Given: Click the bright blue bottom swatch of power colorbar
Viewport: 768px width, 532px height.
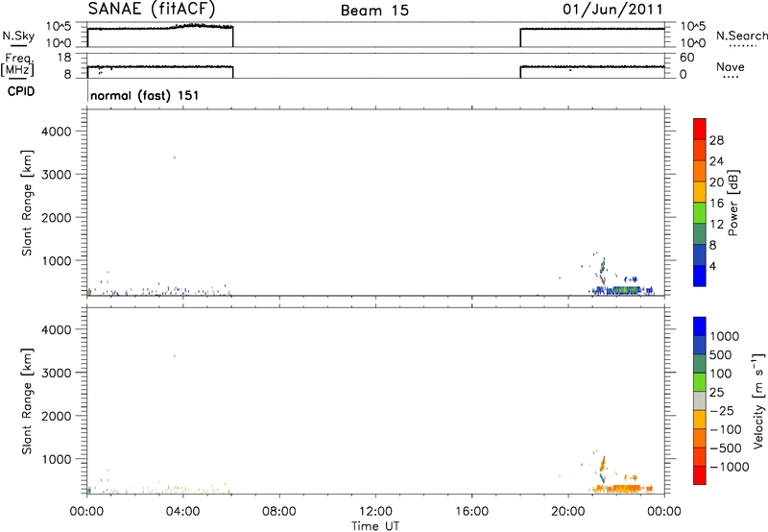Looking at the screenshot, I should click(x=700, y=276).
